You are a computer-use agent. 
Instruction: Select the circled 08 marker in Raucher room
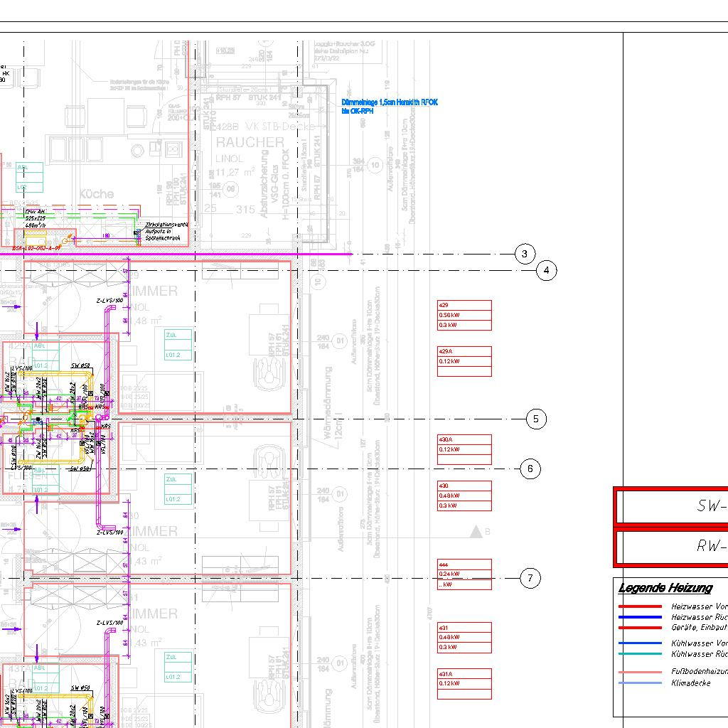click(231, 188)
